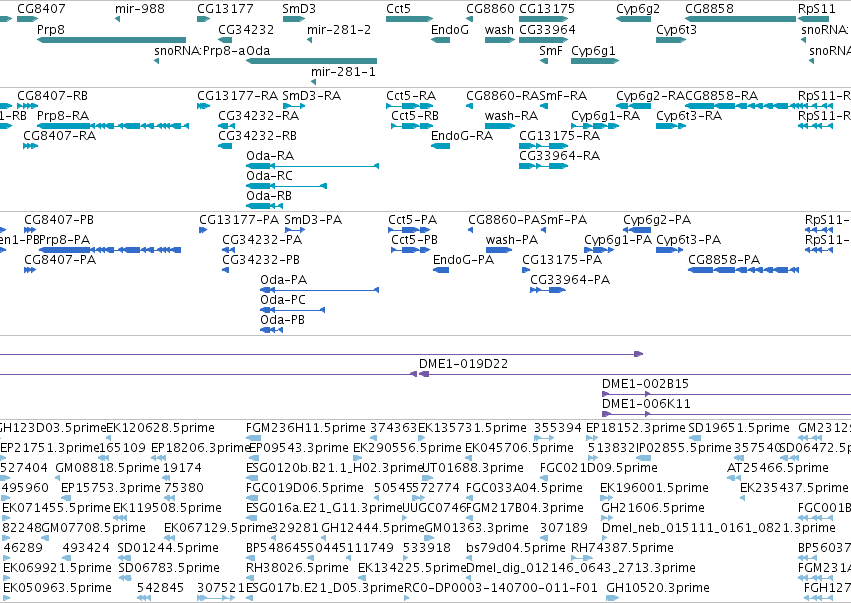The width and height of the screenshot is (851, 603).
Task: Click the 'SmF' gene label
Action: click(551, 50)
